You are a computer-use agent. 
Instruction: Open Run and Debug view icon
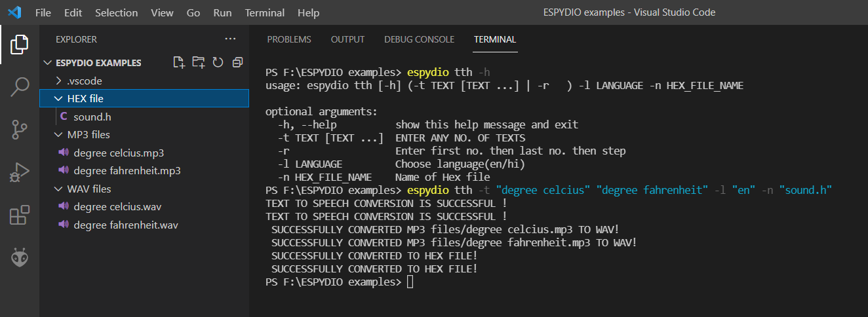pos(20,172)
